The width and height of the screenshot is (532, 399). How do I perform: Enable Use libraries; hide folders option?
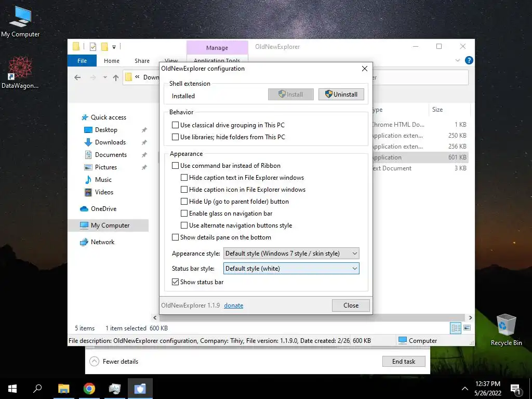point(175,137)
